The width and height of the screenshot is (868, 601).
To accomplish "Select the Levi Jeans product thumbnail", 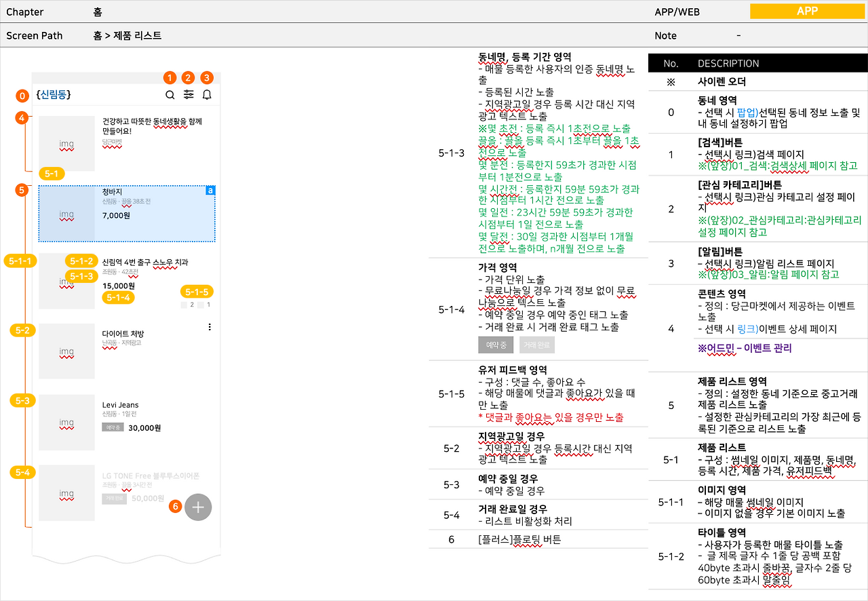I will [66, 423].
